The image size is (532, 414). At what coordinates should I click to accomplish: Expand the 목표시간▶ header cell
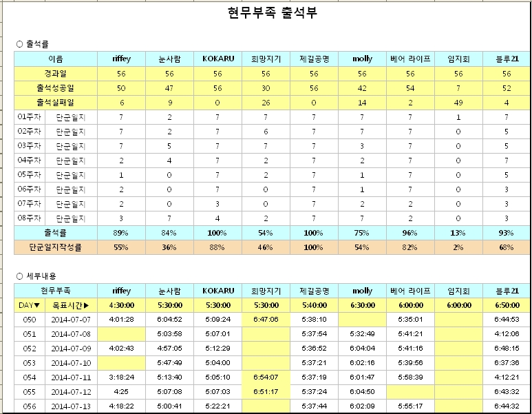click(x=71, y=305)
